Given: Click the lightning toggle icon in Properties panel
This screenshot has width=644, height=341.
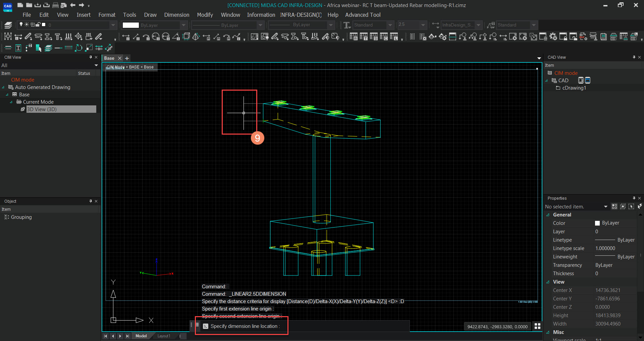Looking at the screenshot, I should coord(640,206).
